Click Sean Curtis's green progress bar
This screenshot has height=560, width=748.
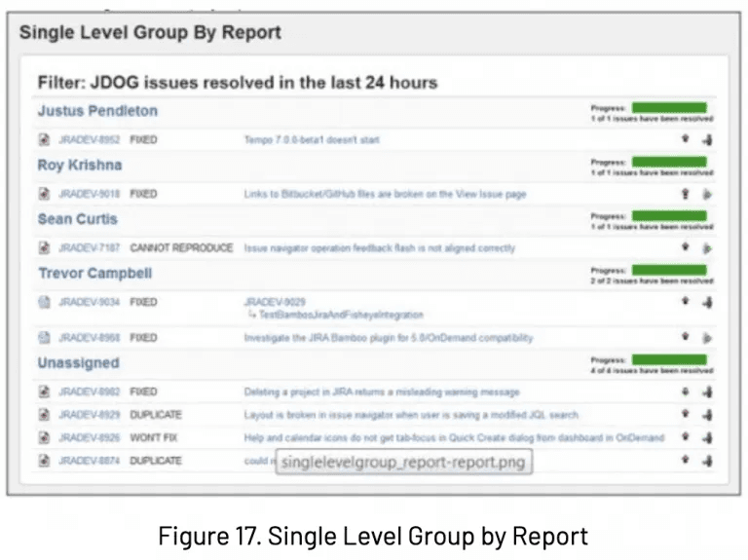(x=669, y=216)
